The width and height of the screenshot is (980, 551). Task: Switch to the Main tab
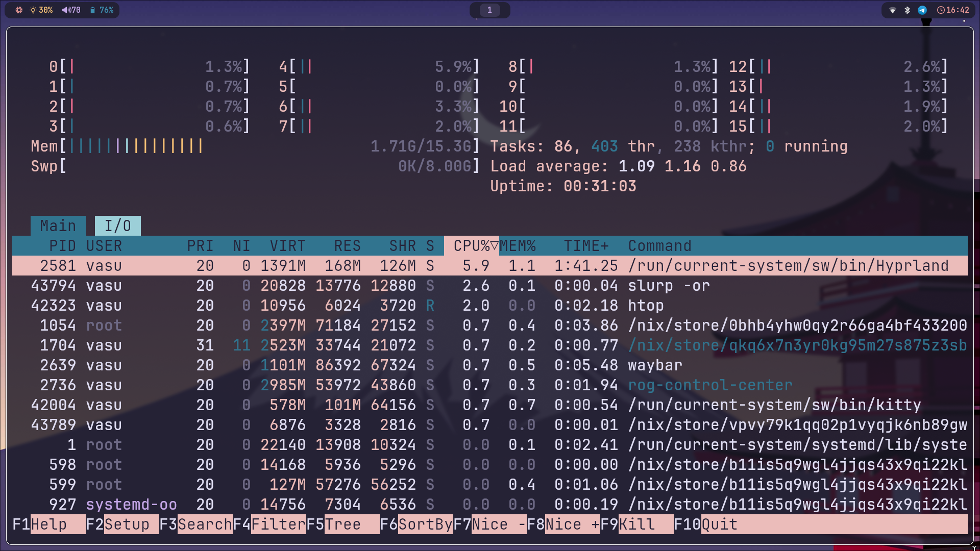58,226
